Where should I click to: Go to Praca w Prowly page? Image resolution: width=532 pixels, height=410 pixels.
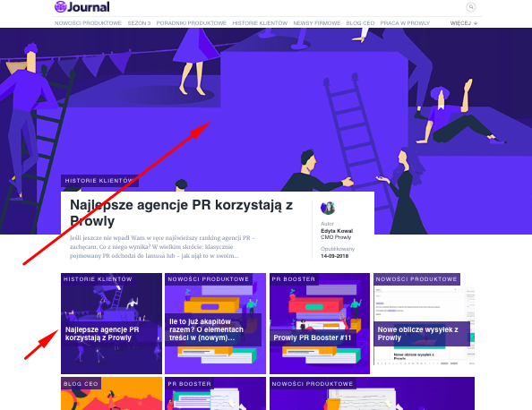pyautogui.click(x=405, y=23)
